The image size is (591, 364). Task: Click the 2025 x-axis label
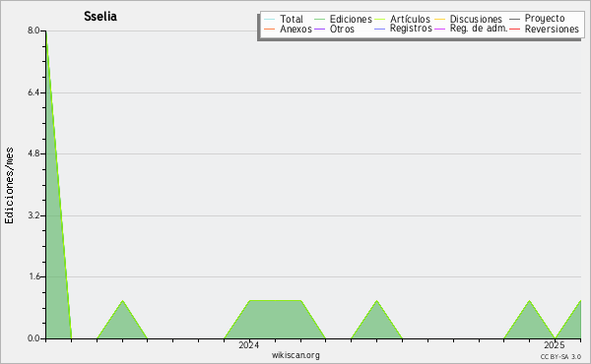coord(555,345)
